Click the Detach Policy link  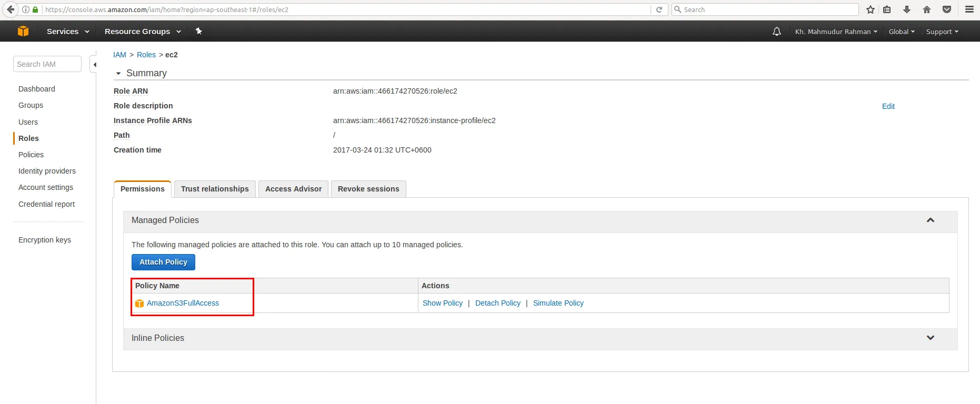pos(498,303)
